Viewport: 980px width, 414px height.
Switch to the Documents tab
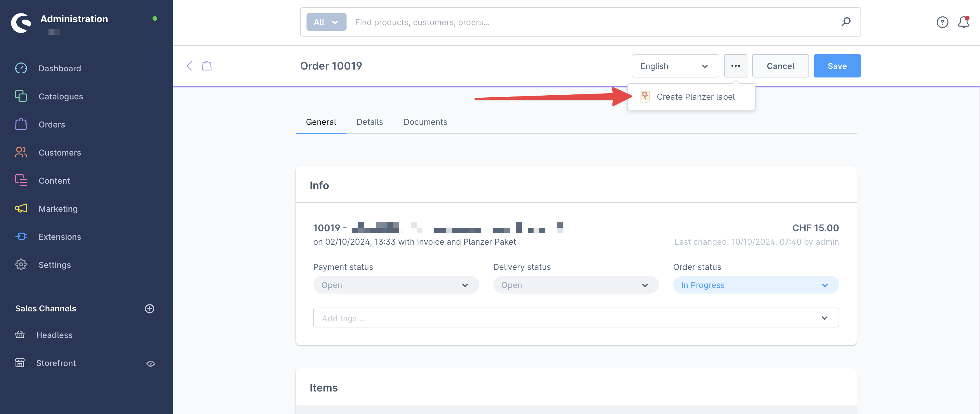425,122
